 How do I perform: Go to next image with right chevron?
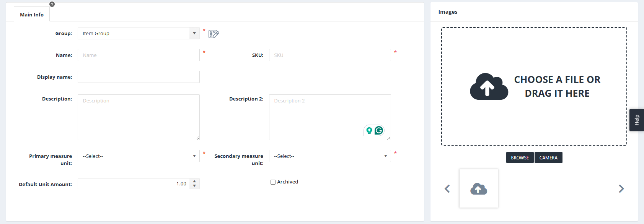(621, 189)
